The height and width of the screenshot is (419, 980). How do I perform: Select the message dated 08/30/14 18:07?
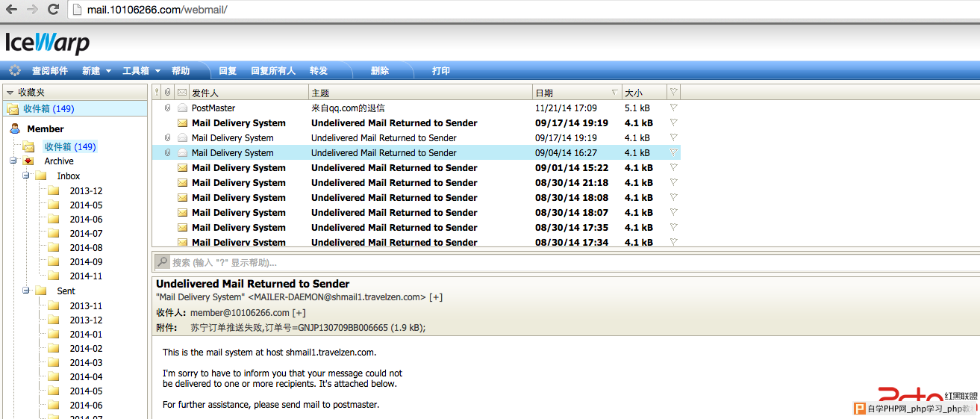coord(416,213)
